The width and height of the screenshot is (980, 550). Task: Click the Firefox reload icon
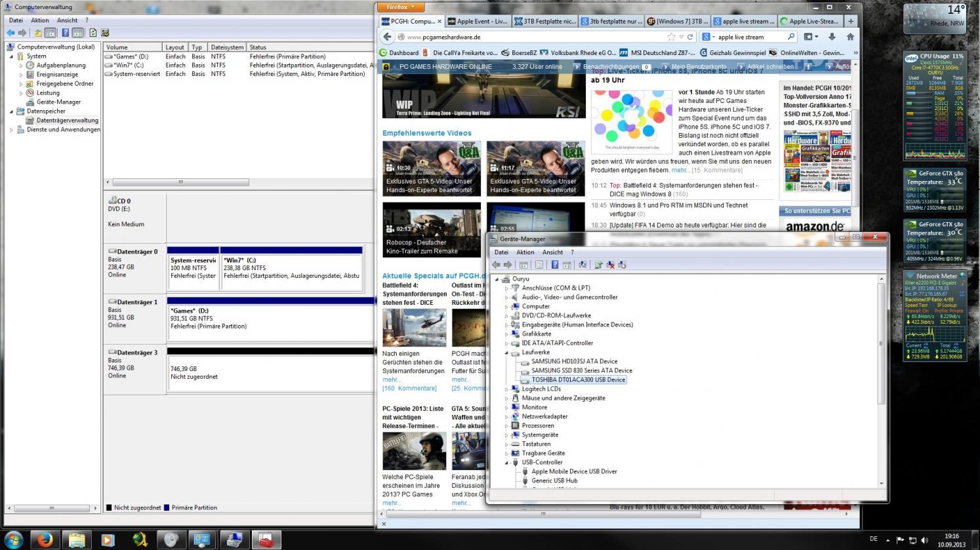tap(690, 37)
